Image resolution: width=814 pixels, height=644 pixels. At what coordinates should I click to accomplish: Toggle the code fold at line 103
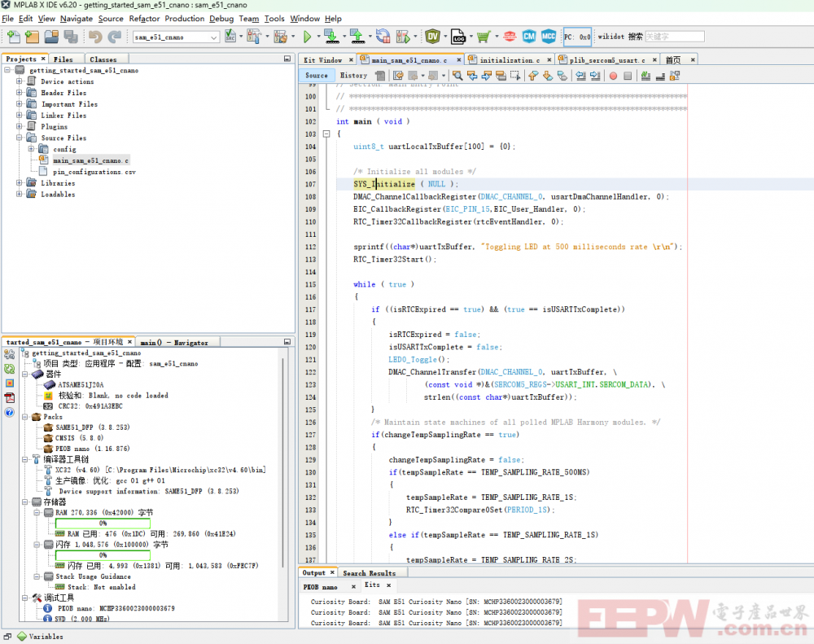pyautogui.click(x=326, y=134)
